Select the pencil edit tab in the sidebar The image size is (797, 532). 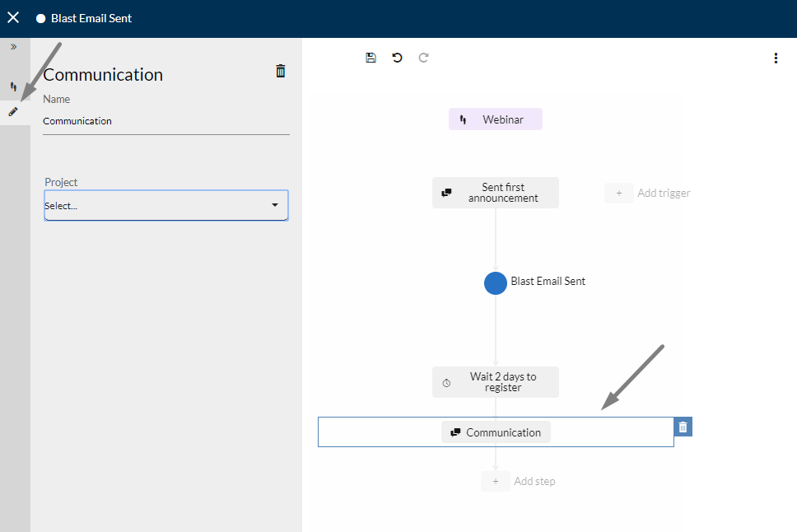click(x=14, y=111)
